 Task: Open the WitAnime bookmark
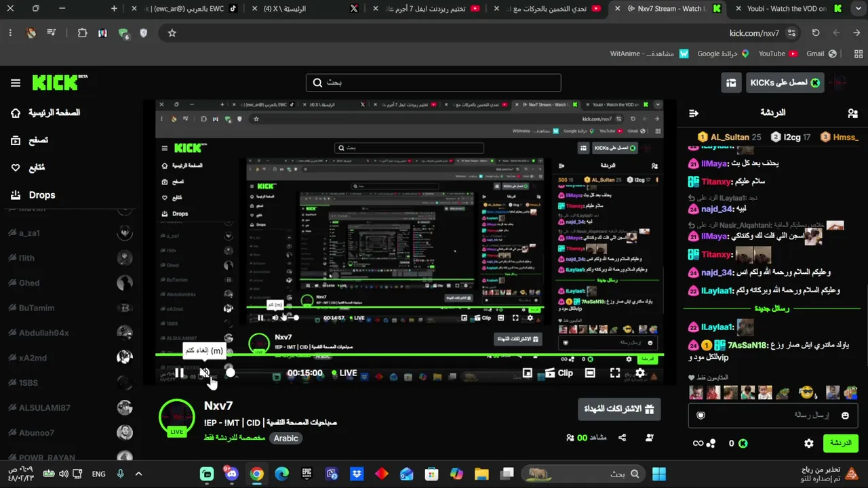[x=649, y=54]
